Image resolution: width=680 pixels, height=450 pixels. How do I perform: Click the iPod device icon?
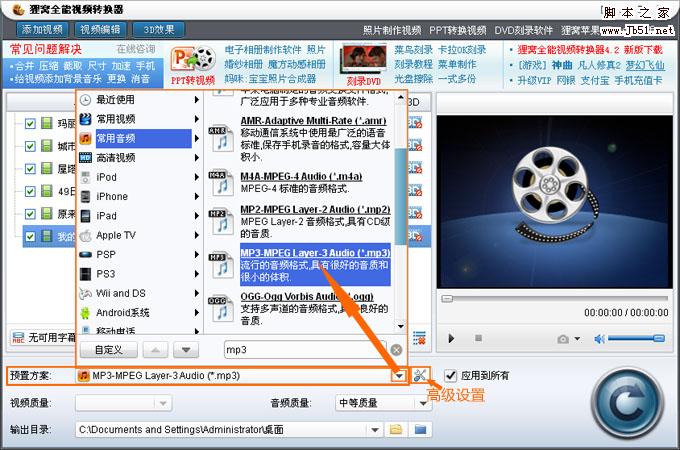point(85,177)
